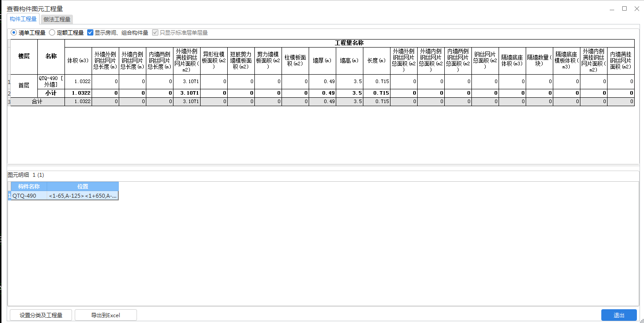Click the 小计 row label

pos(51,93)
